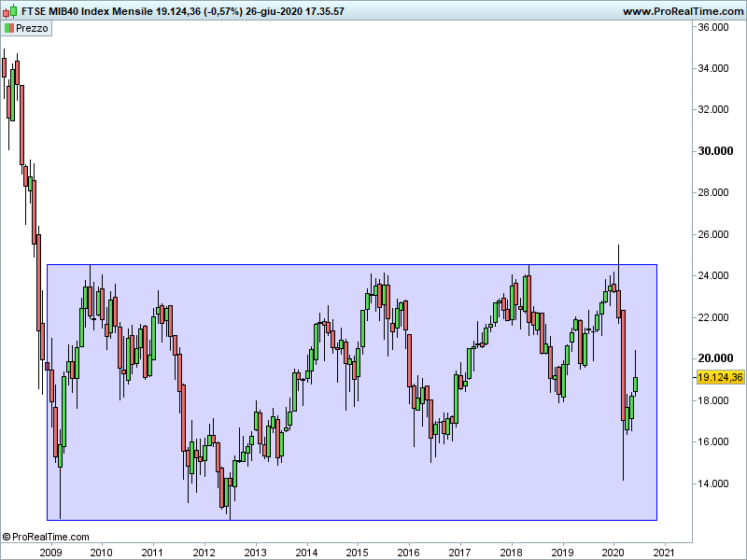Select the FTSE MIB40 Index Mensile title text
The image size is (747, 560).
[x=87, y=11]
